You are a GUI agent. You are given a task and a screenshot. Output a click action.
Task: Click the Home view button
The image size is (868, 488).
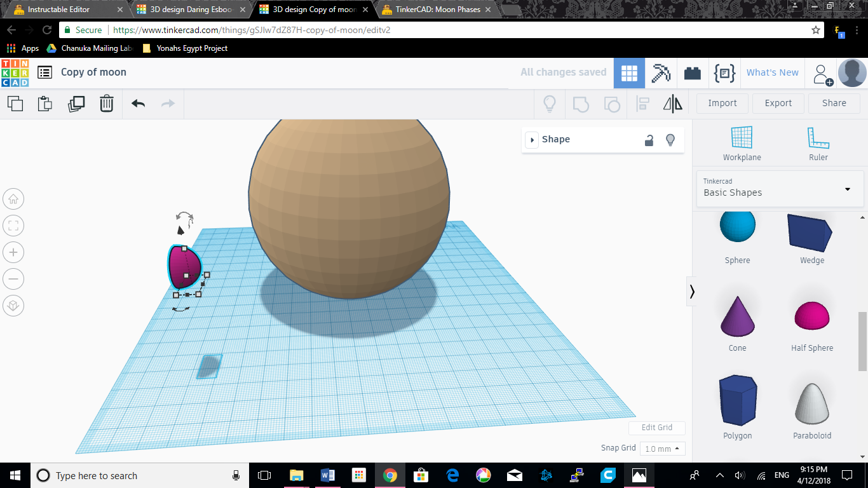[13, 199]
